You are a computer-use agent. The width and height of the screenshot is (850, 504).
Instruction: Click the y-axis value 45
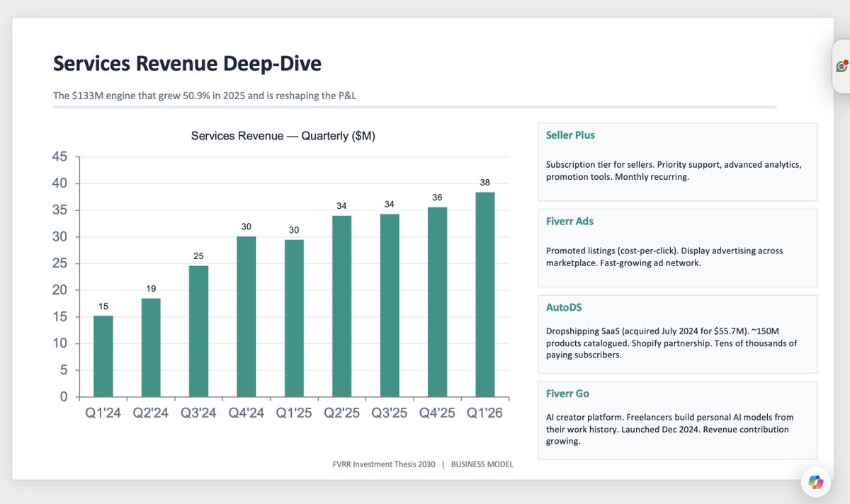point(60,157)
